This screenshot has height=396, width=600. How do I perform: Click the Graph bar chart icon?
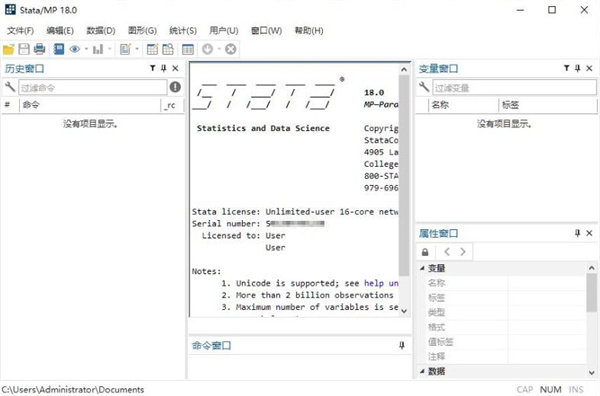click(x=98, y=49)
